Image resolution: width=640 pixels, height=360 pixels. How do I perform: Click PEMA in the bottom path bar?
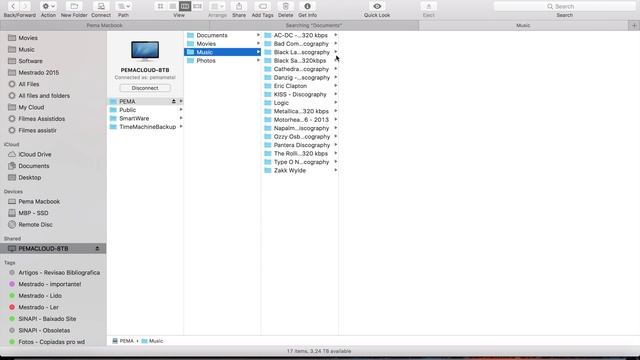[x=123, y=341]
